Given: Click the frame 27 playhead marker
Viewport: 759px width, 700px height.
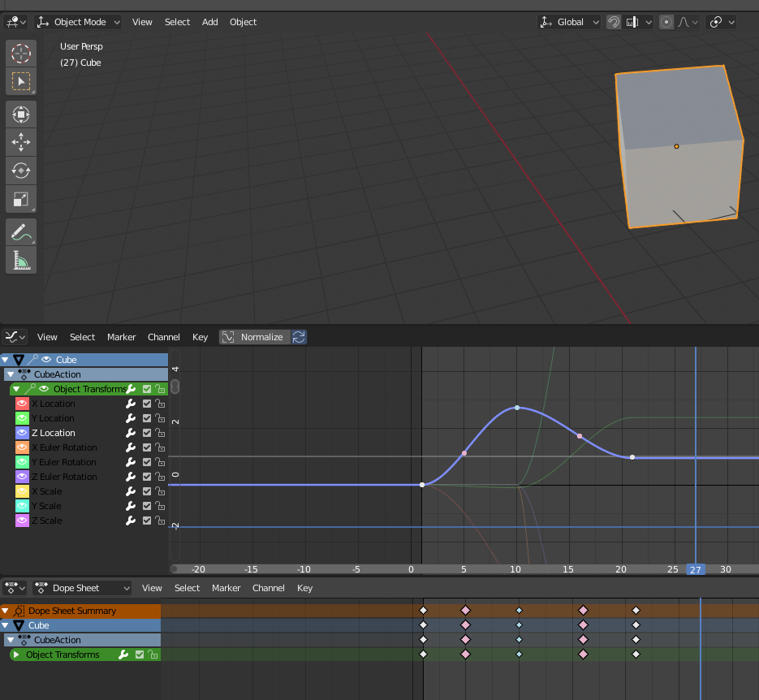Looking at the screenshot, I should [x=696, y=570].
